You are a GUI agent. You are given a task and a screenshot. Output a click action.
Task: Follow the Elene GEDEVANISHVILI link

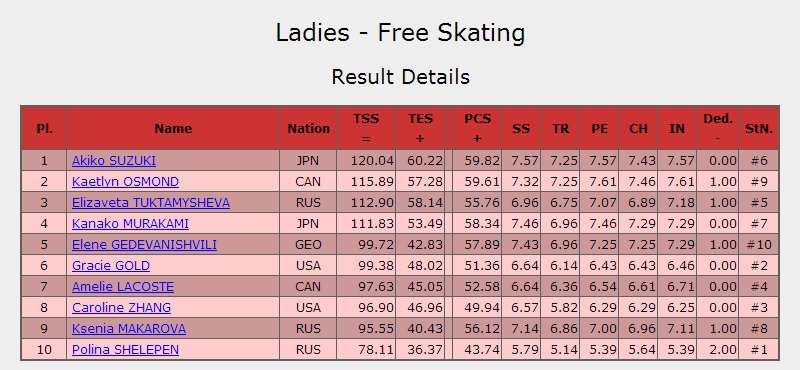(x=144, y=244)
